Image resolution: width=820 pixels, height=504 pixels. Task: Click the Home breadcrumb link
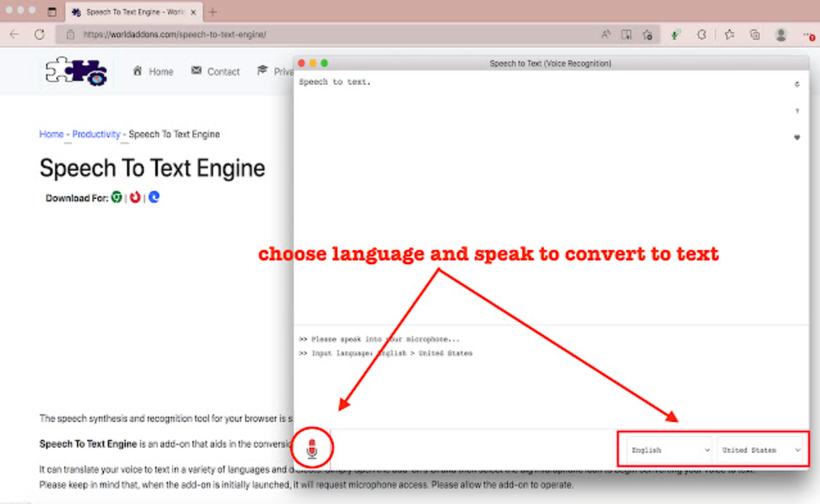[51, 134]
